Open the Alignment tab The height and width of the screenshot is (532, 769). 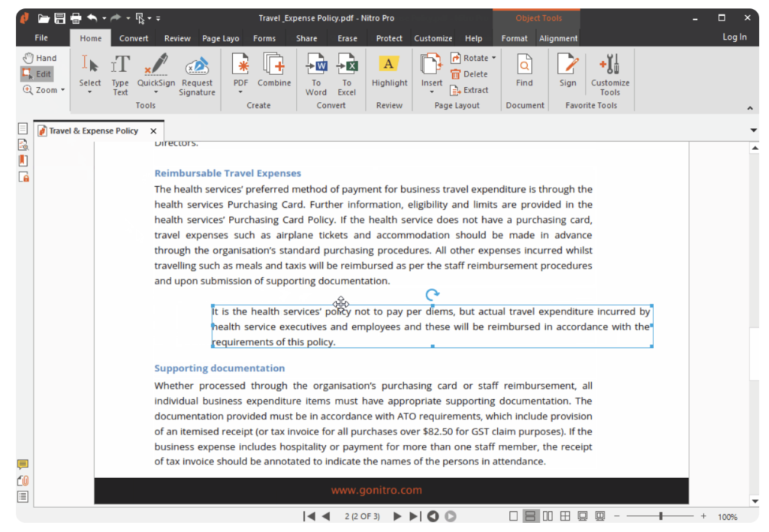(558, 38)
